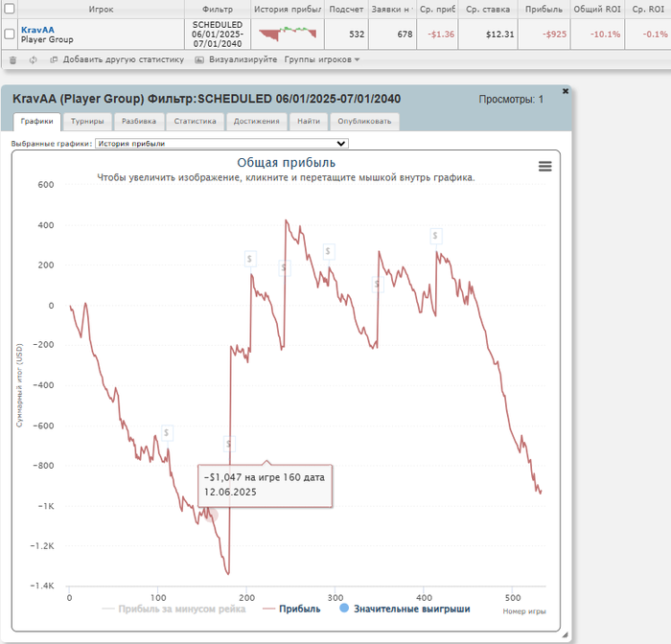The width and height of the screenshot is (671, 644).
Task: Click the $ marker near game 110
Action: (x=167, y=432)
